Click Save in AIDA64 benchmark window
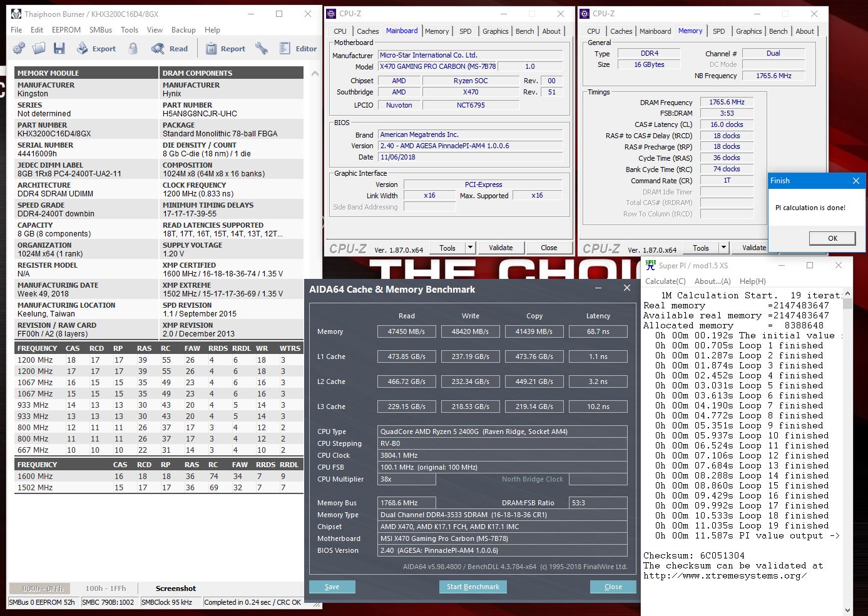Screen dimensions: 868x616 point(332,587)
